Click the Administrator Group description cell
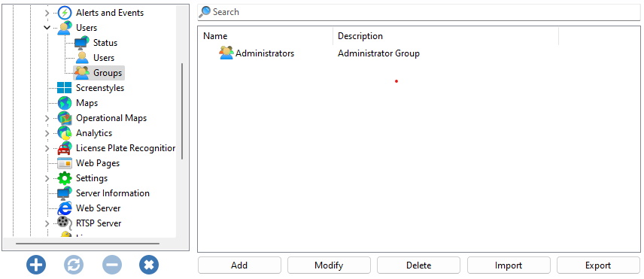 [x=378, y=53]
